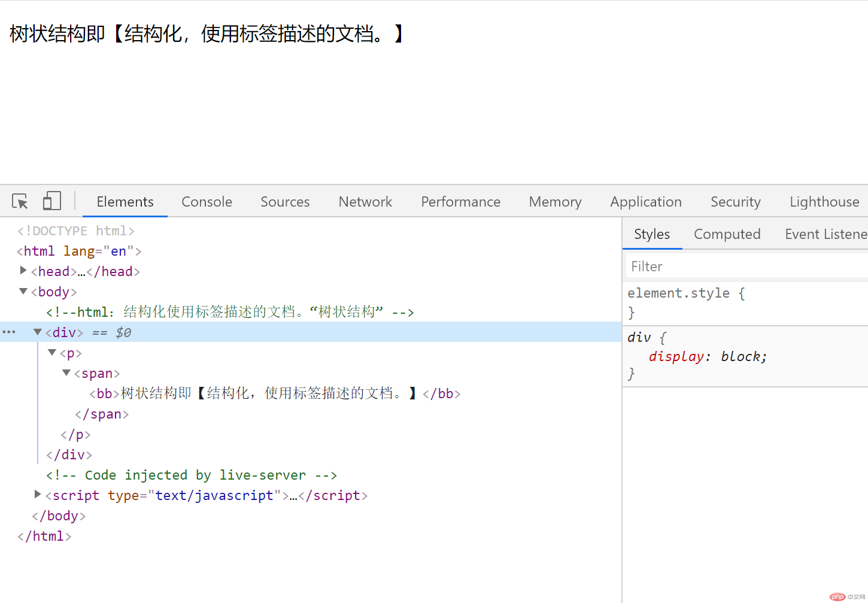Expand the script text/javascript node
This screenshot has height=603, width=868.
pos(38,495)
